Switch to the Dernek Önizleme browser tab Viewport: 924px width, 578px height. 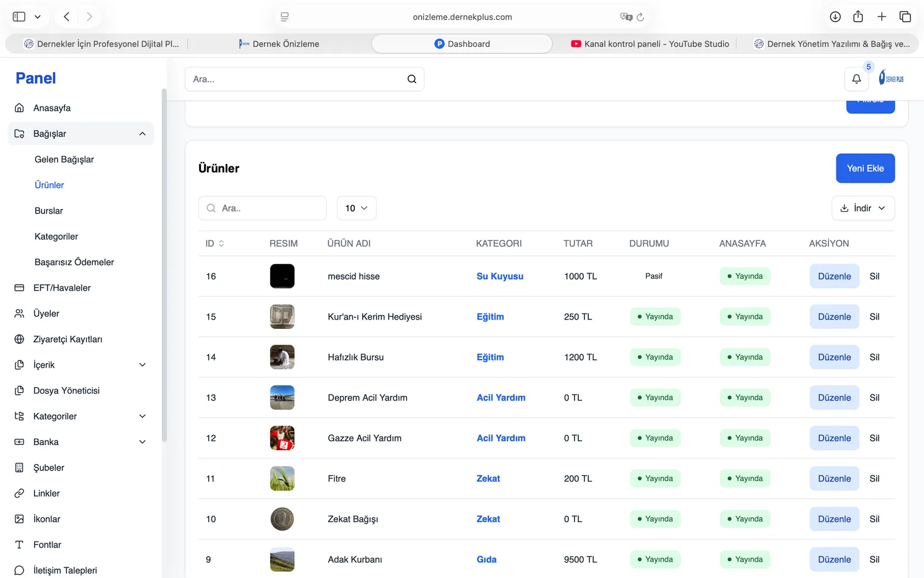(279, 44)
